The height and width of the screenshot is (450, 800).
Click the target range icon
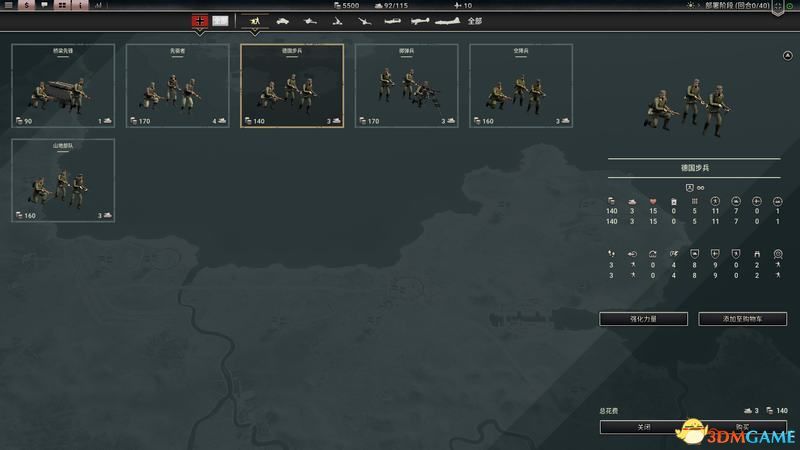coord(778,254)
